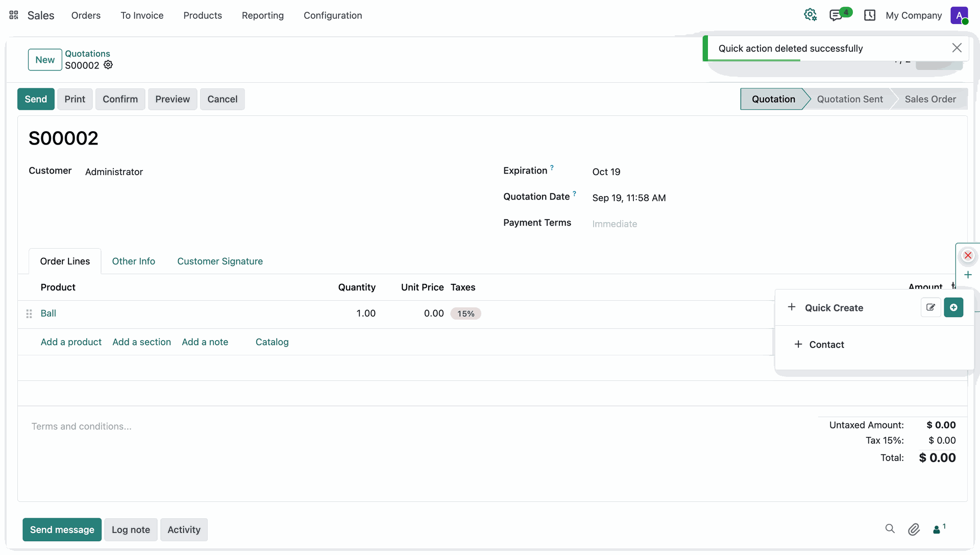The image size is (980, 555).
Task: Click the plus icon beside Quick Create
Action: click(792, 307)
